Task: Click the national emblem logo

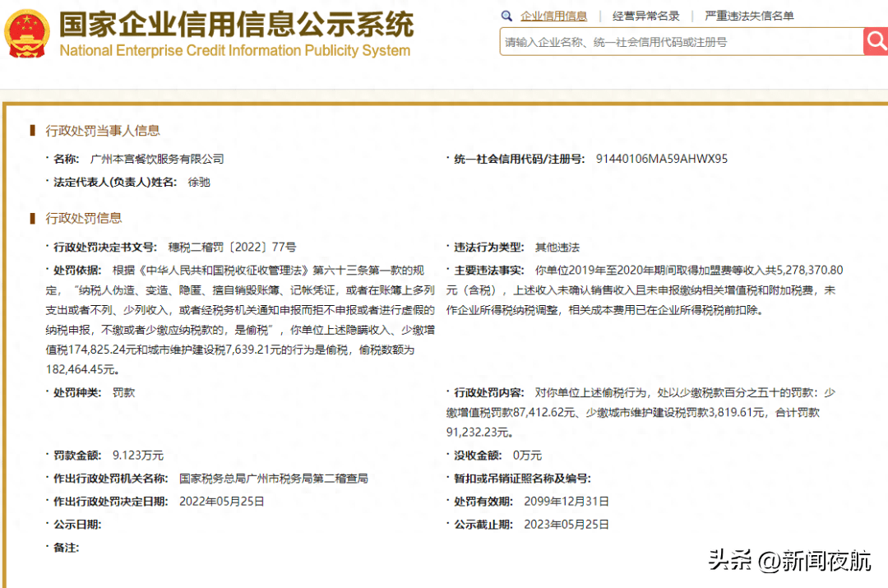Action: 27,34
